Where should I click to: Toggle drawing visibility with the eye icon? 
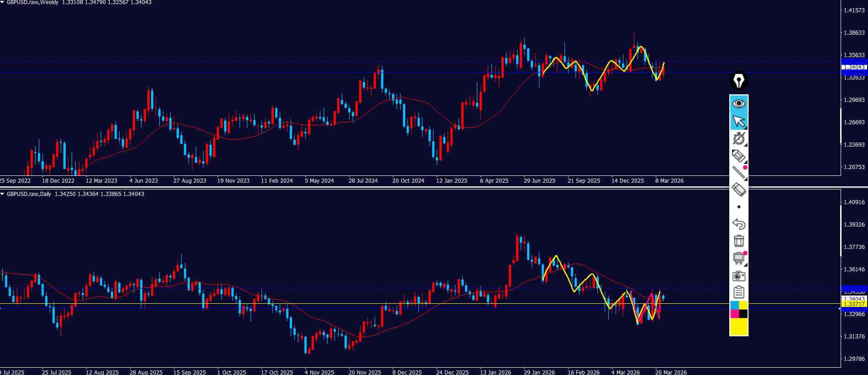coord(738,104)
